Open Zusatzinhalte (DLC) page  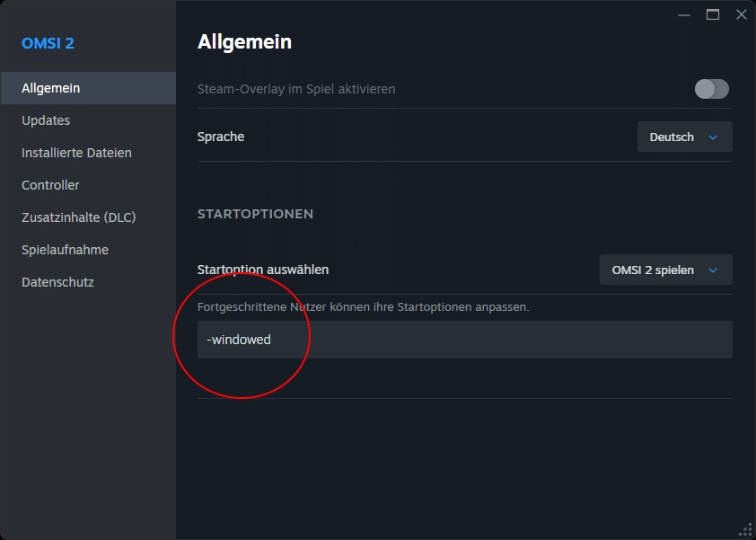(78, 217)
